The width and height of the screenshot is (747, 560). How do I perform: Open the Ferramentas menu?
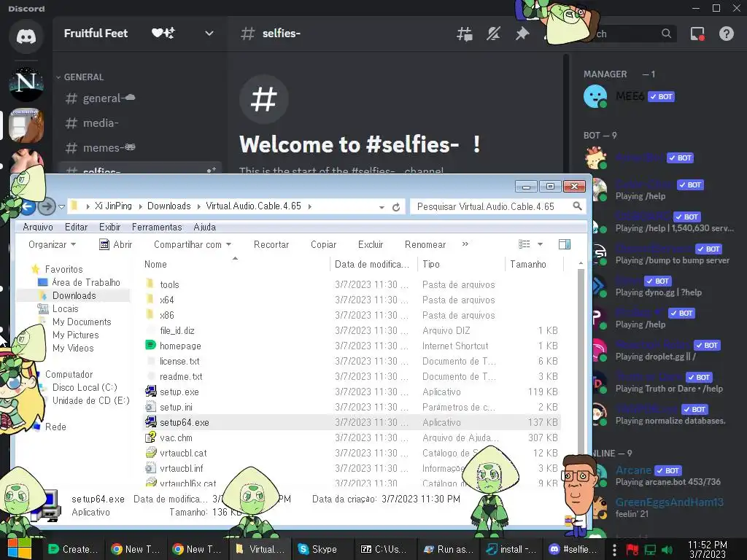[x=157, y=227]
